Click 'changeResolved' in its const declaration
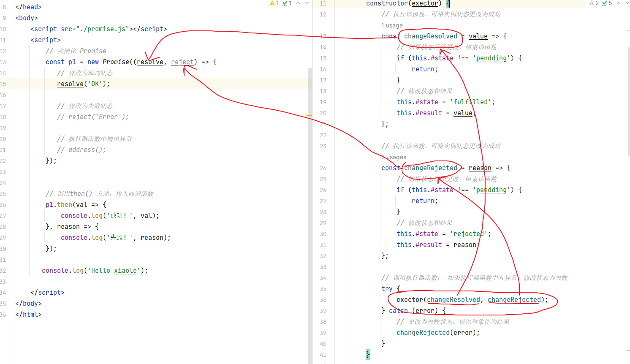Image resolution: width=630 pixels, height=364 pixels. point(430,36)
